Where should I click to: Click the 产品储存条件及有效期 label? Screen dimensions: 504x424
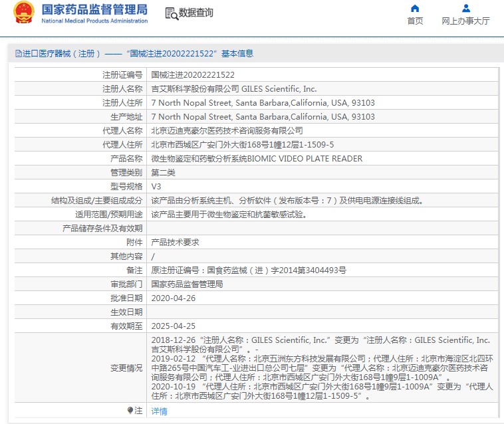point(102,229)
